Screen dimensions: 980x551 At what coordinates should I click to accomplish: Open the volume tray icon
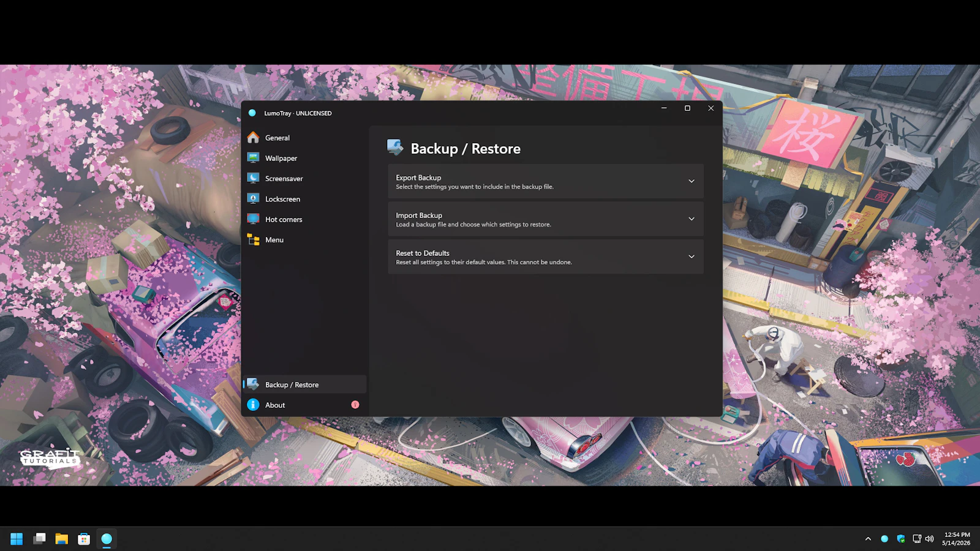point(929,539)
